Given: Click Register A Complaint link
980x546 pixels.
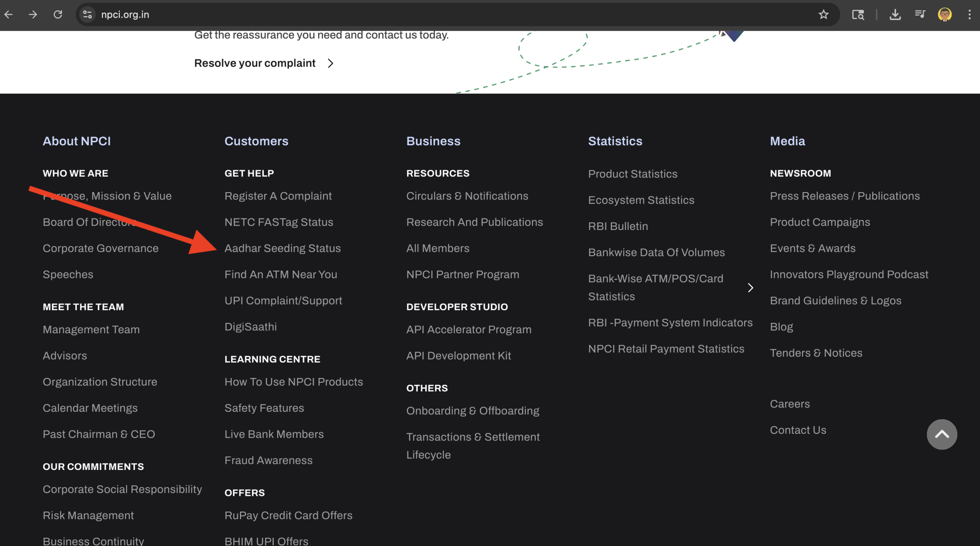Looking at the screenshot, I should pyautogui.click(x=278, y=196).
